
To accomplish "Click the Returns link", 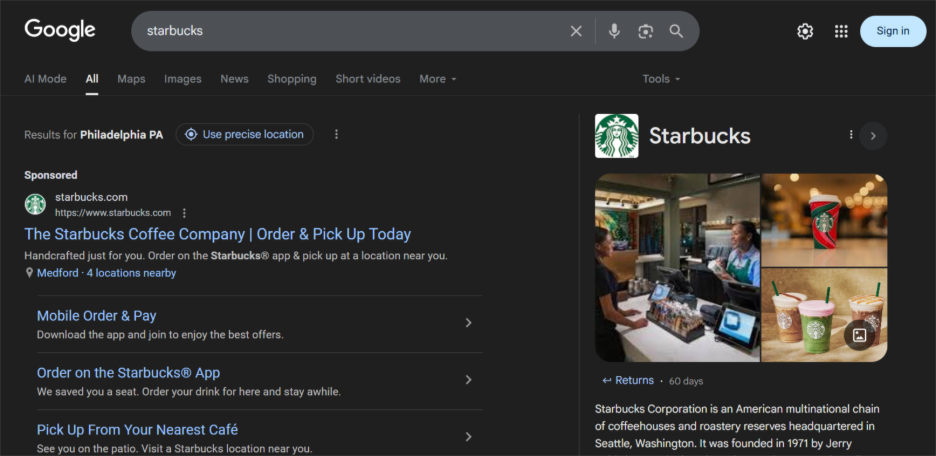I will [628, 381].
